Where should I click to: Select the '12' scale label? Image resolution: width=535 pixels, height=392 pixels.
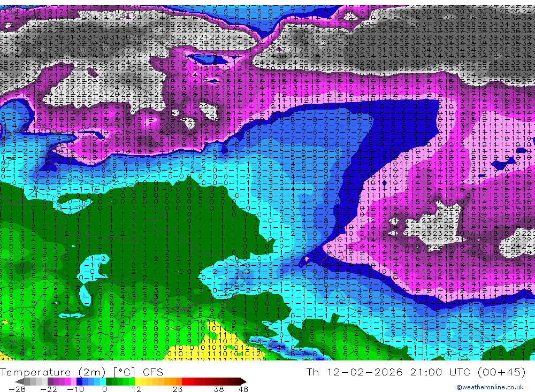pyautogui.click(x=136, y=389)
